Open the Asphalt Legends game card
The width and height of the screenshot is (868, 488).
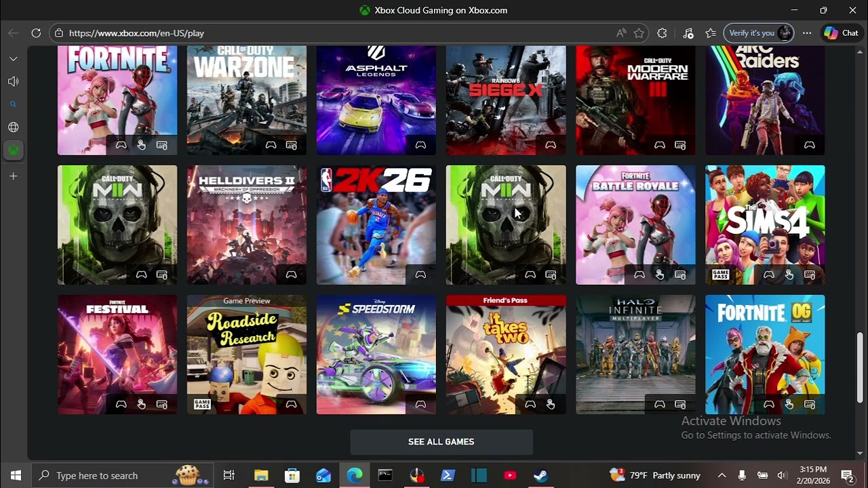[376, 100]
